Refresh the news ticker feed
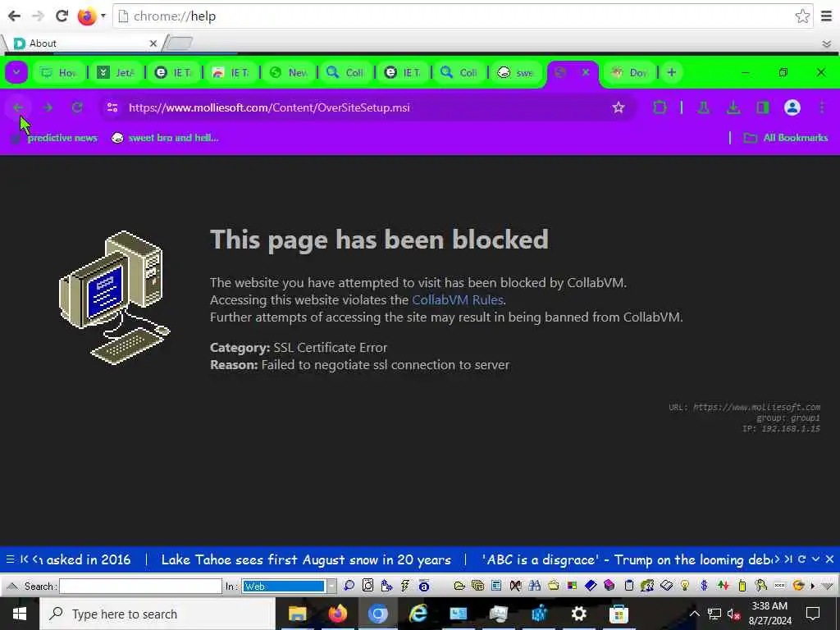 pos(802,559)
